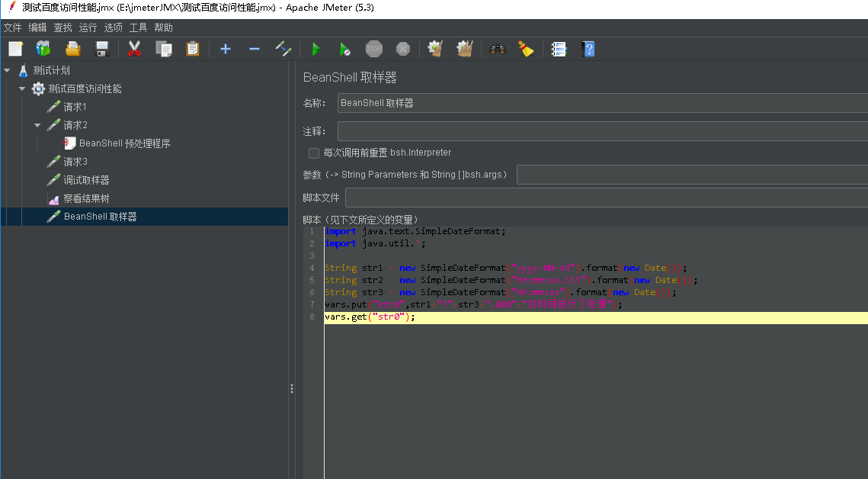Collapse all nodes with minus icon
Viewport: 868px width, 479px height.
pos(254,50)
